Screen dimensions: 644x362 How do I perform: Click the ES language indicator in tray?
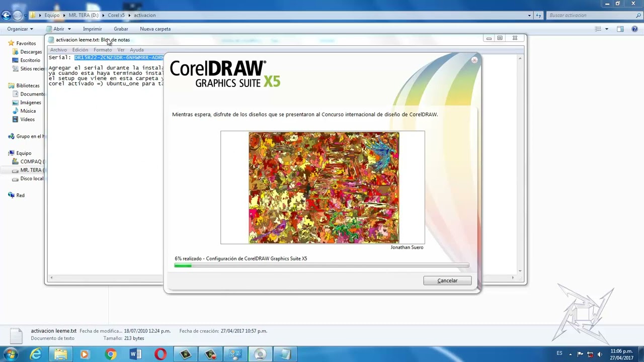(559, 353)
